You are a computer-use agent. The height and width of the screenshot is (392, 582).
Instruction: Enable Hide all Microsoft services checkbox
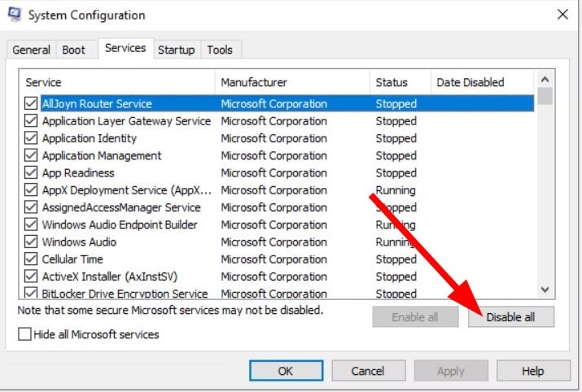point(24,334)
